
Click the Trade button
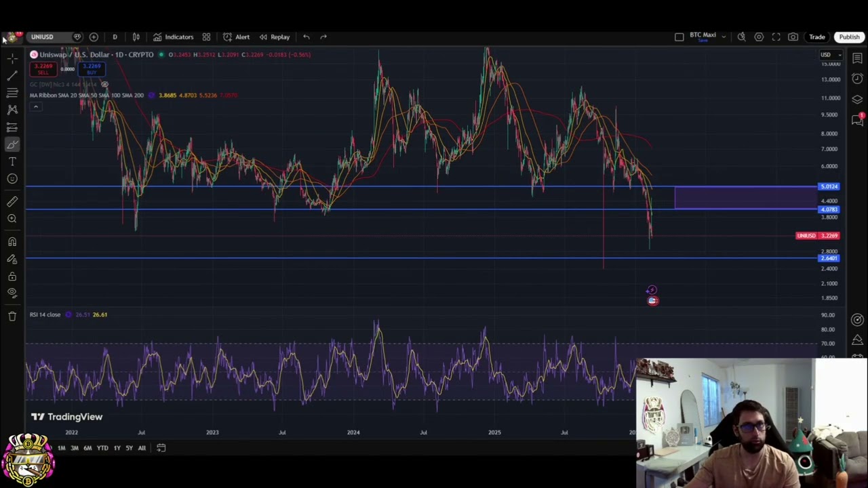[816, 37]
